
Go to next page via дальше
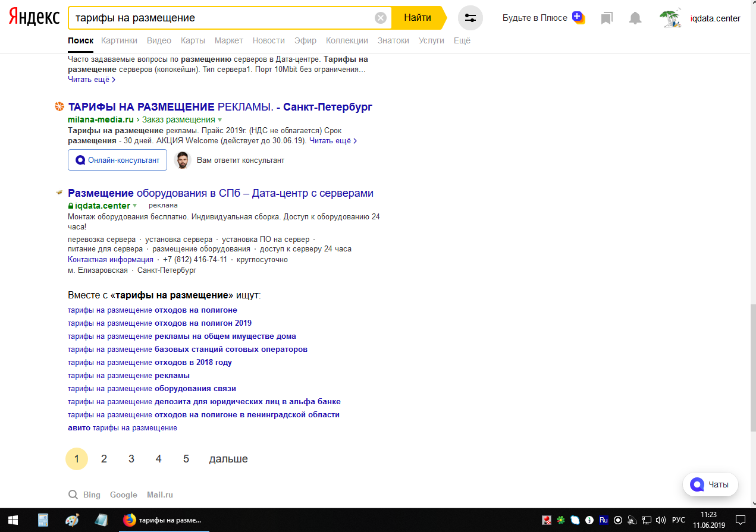(x=228, y=459)
